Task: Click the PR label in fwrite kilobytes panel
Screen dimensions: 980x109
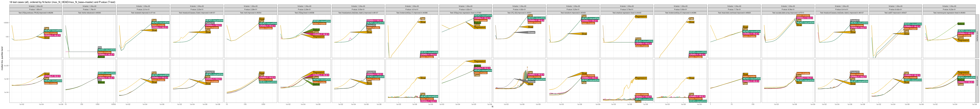Action: (x=100, y=47)
